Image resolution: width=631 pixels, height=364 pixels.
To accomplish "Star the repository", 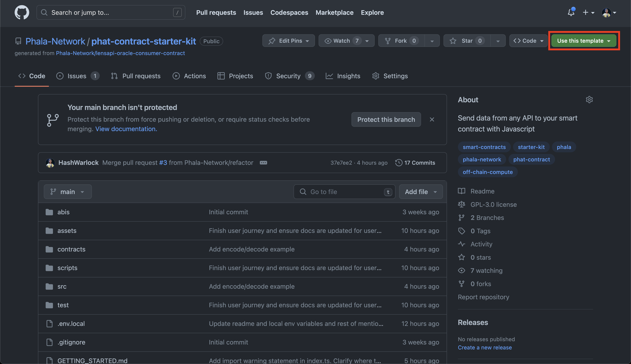I will [x=467, y=41].
